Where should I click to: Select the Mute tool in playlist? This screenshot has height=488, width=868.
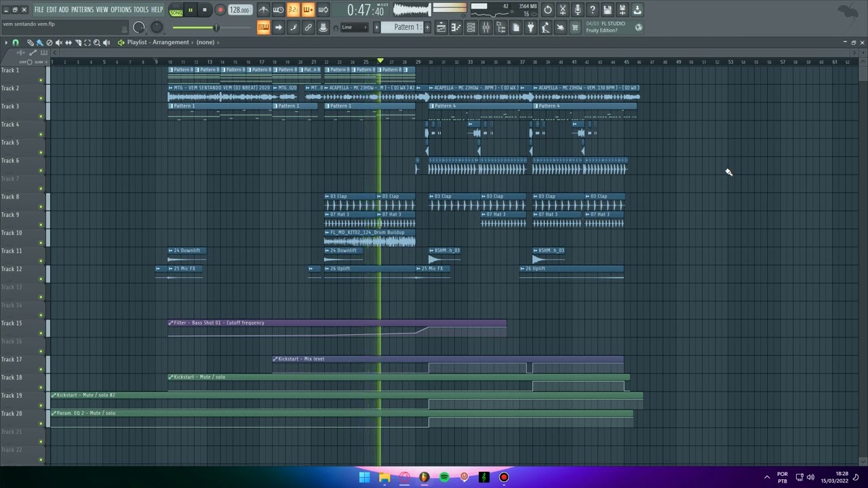tap(59, 42)
